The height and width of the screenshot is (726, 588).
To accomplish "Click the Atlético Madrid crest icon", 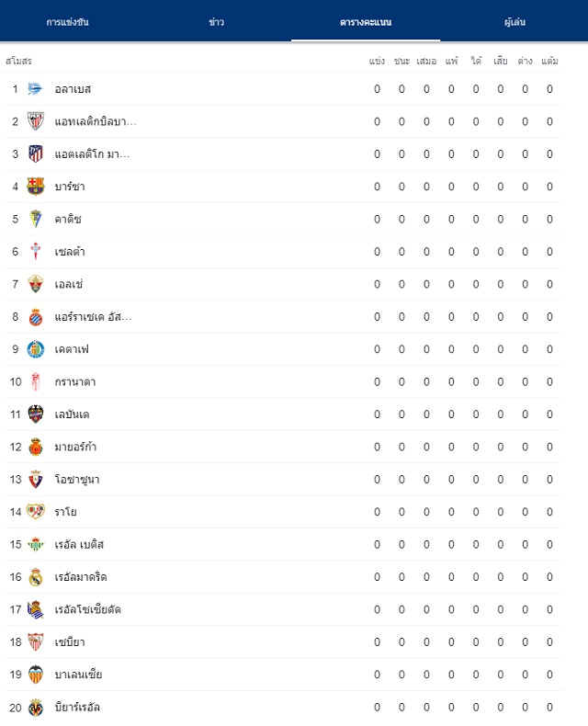I will (36, 153).
